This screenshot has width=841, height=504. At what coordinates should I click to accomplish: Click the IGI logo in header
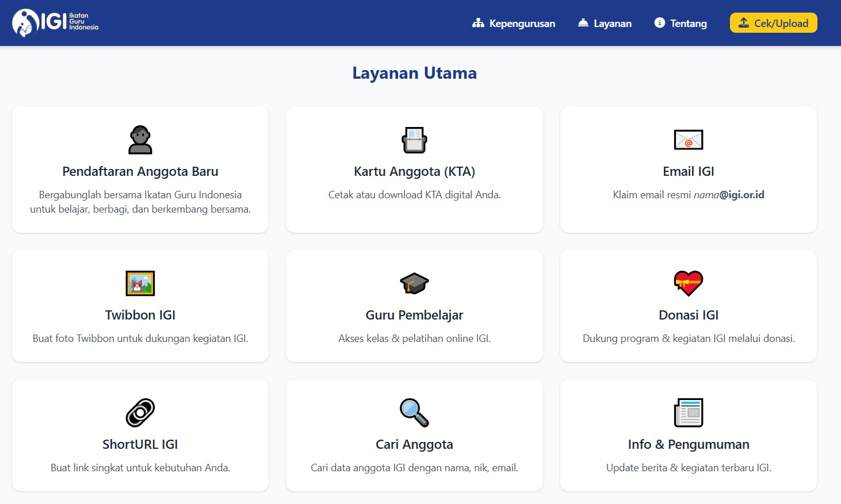point(55,23)
